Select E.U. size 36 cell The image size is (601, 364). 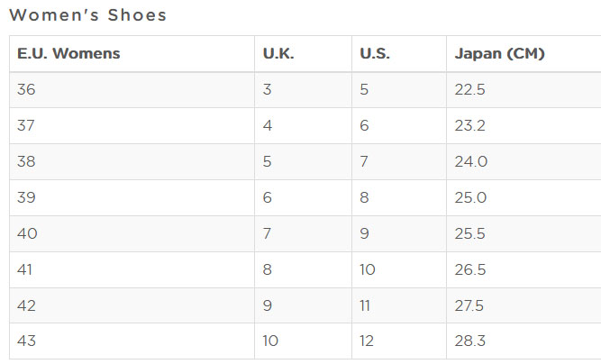pos(26,90)
